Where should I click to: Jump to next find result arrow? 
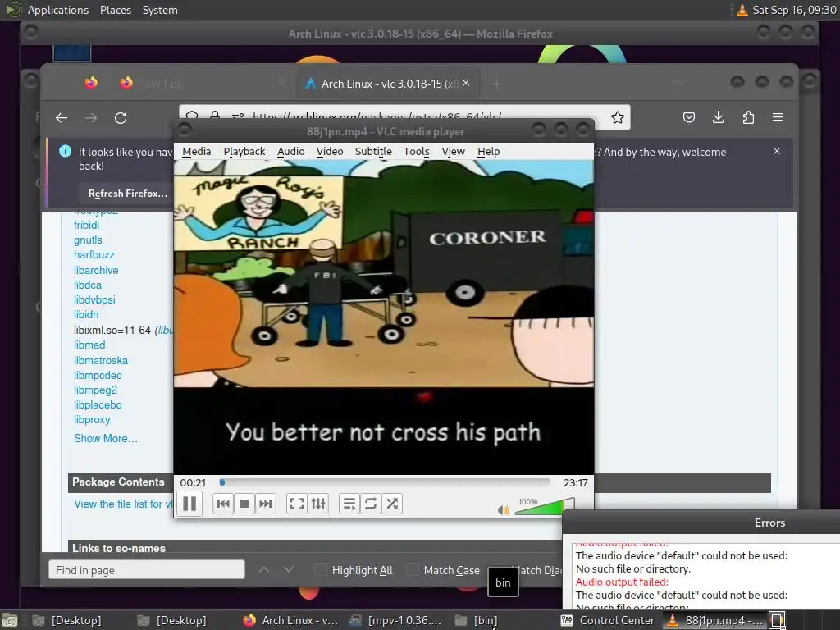click(288, 569)
